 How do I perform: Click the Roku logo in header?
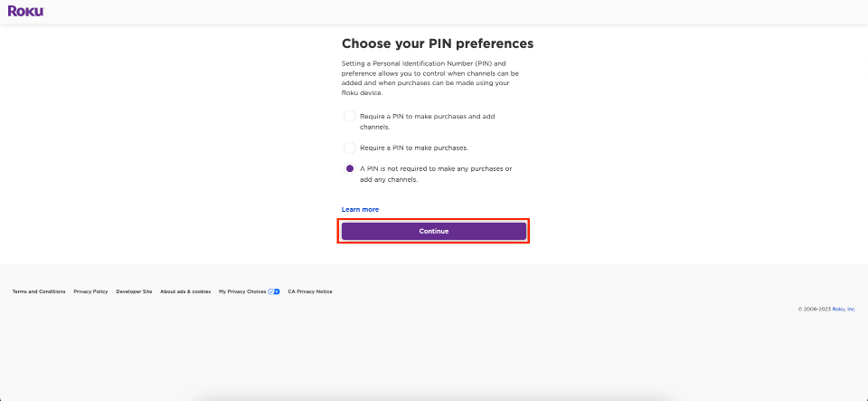25,11
